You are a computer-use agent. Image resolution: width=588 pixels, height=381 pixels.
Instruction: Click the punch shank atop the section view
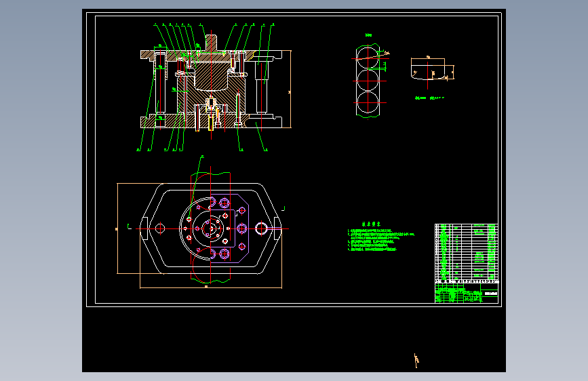[x=211, y=43]
